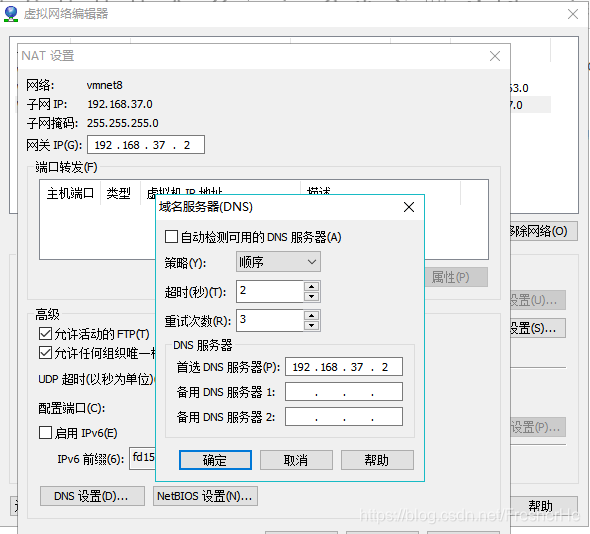The image size is (590, 534).
Task: Click the 属性(P) button
Action: tap(456, 277)
